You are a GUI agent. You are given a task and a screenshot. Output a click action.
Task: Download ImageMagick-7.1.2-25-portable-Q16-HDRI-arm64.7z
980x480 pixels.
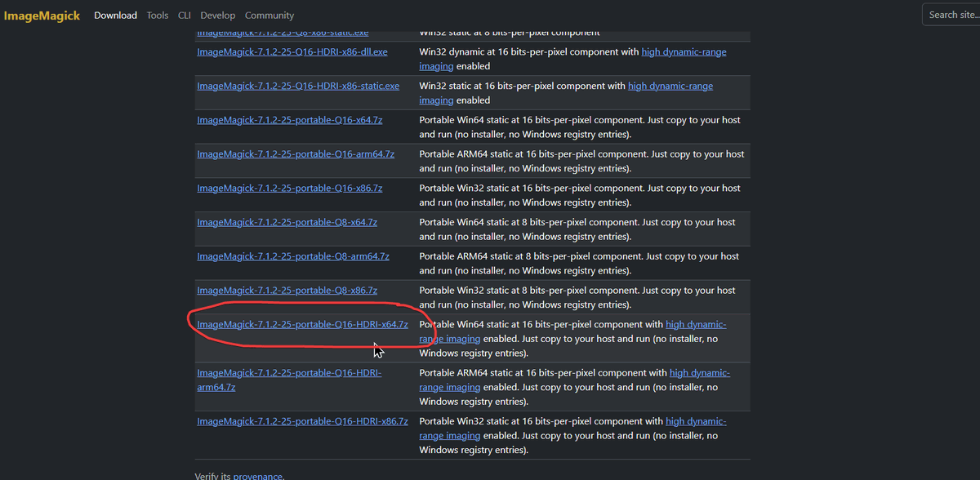coord(289,380)
